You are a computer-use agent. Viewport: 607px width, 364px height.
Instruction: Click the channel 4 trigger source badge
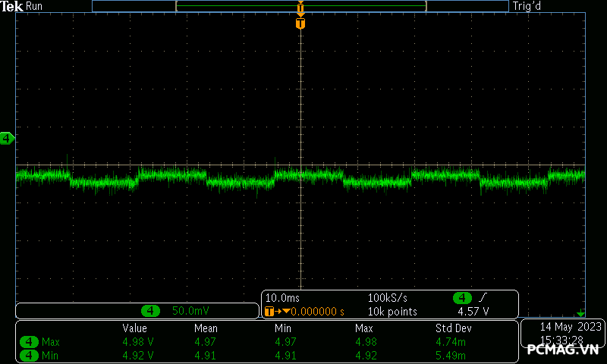(461, 298)
